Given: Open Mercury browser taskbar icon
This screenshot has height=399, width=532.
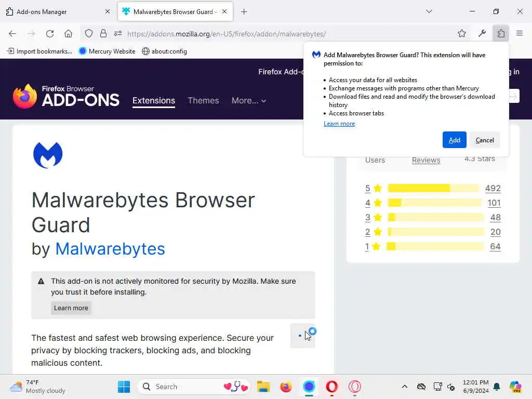Looking at the screenshot, I should coord(309,387).
